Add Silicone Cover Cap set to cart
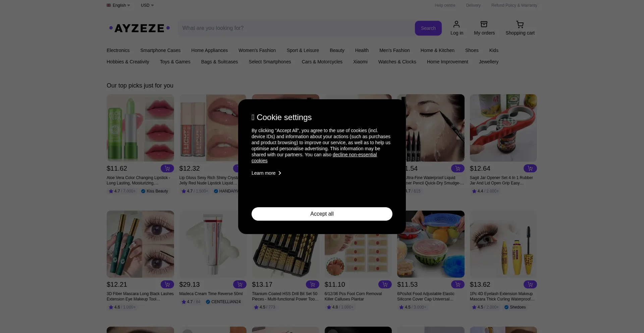 458,284
